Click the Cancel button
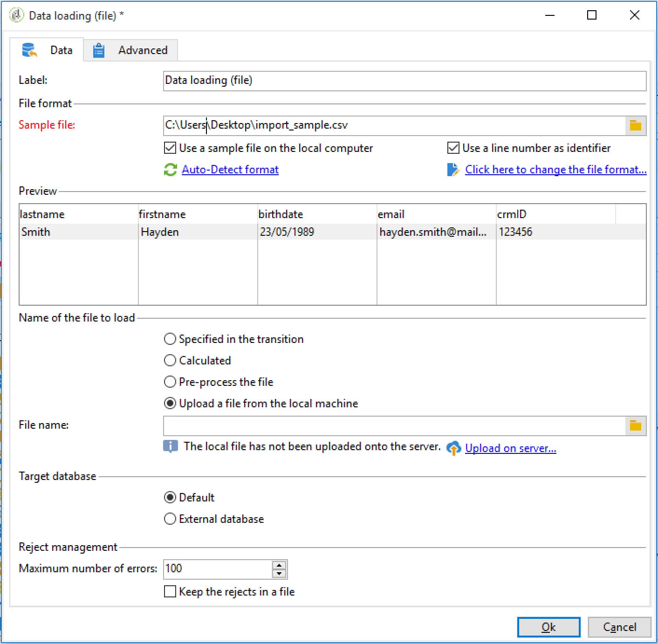This screenshot has width=658, height=644. pos(619,627)
